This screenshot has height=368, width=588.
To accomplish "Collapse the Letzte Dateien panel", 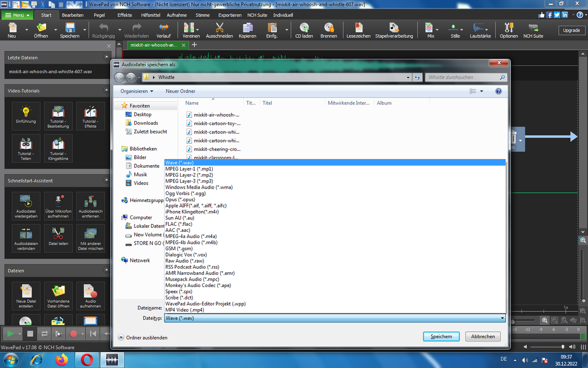I will click(107, 57).
